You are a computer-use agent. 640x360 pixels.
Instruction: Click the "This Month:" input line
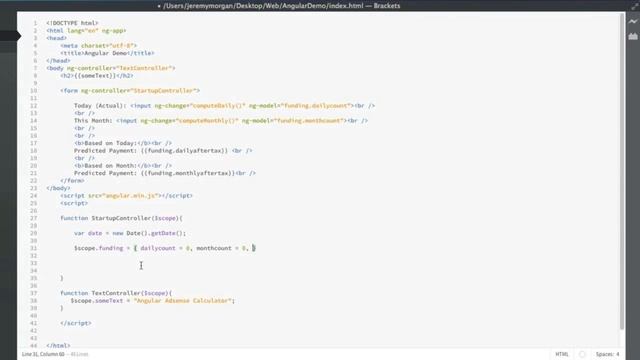coord(221,121)
